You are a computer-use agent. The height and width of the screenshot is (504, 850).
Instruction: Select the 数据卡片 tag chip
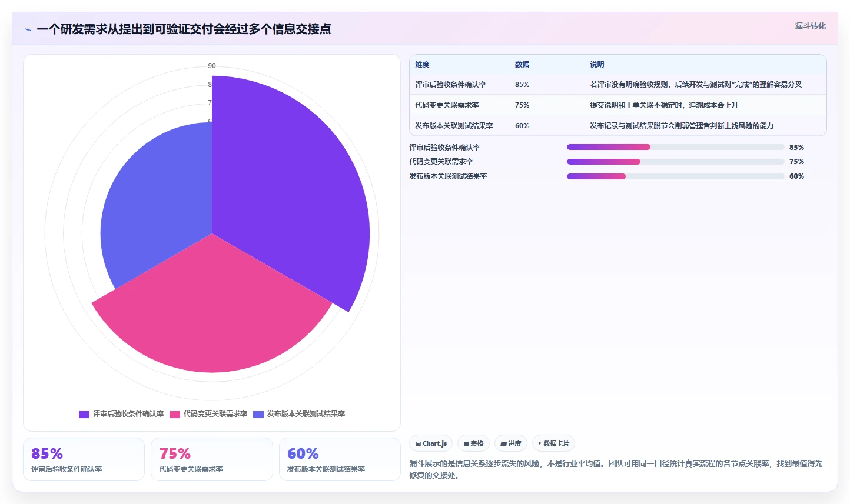click(x=553, y=443)
